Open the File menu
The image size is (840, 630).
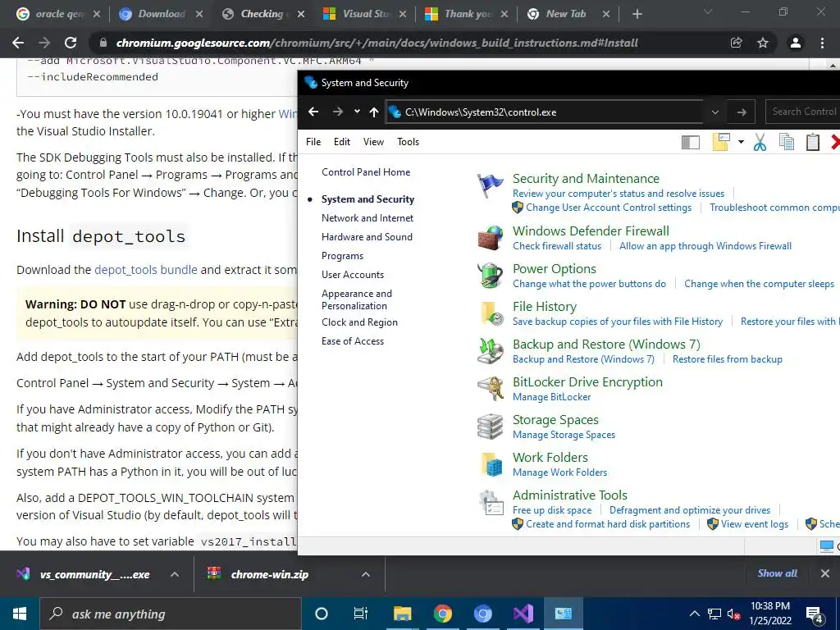(x=313, y=142)
